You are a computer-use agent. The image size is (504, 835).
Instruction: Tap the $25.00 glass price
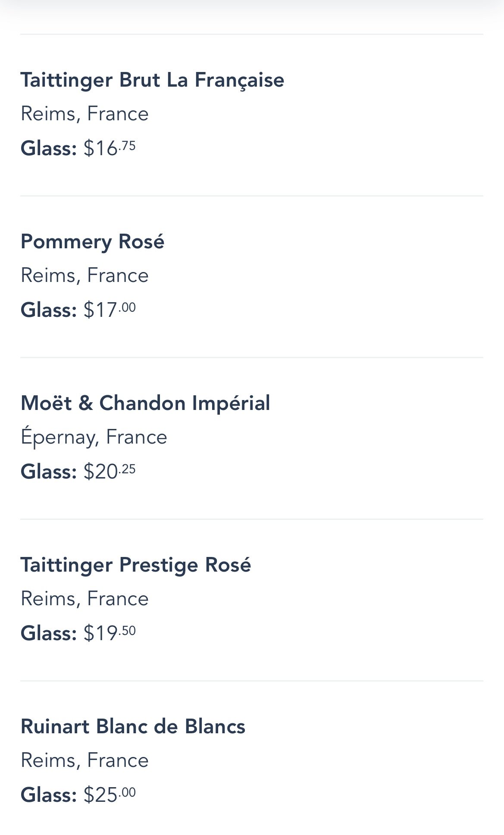(x=110, y=794)
